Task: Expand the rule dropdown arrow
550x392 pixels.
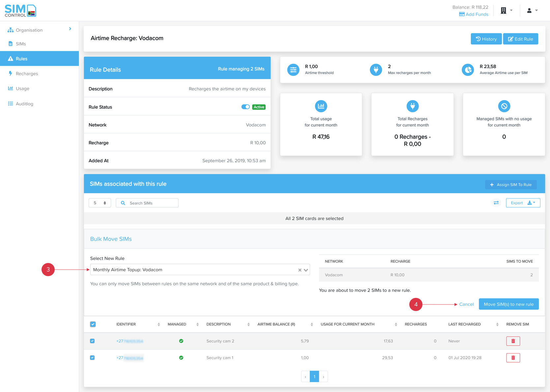Action: (x=306, y=270)
